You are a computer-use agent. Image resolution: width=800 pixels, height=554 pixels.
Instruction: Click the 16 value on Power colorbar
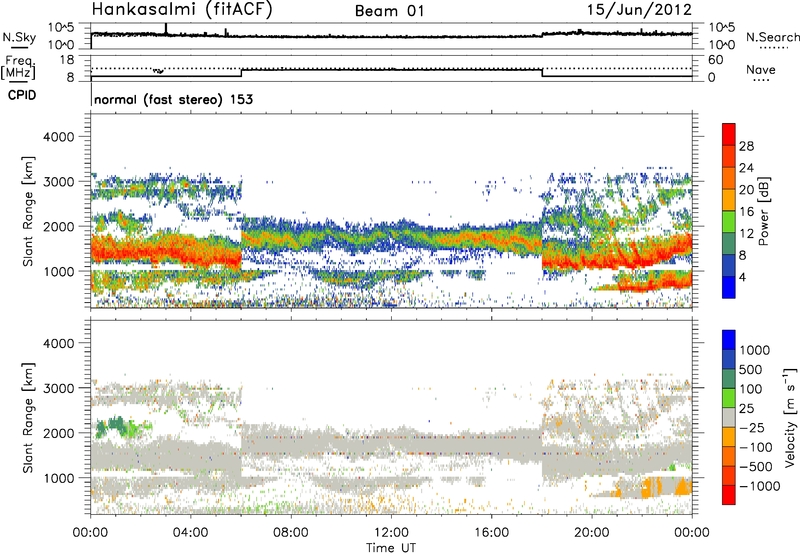[x=746, y=212]
